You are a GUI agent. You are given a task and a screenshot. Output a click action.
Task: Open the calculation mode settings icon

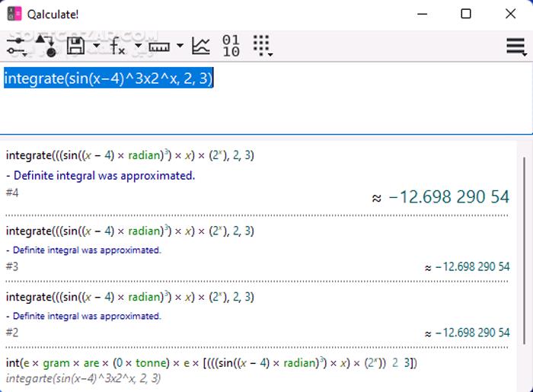pyautogui.click(x=16, y=46)
